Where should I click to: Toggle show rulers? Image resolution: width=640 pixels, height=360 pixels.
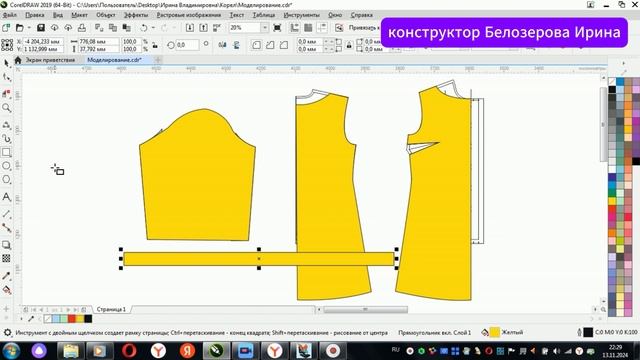(294, 28)
